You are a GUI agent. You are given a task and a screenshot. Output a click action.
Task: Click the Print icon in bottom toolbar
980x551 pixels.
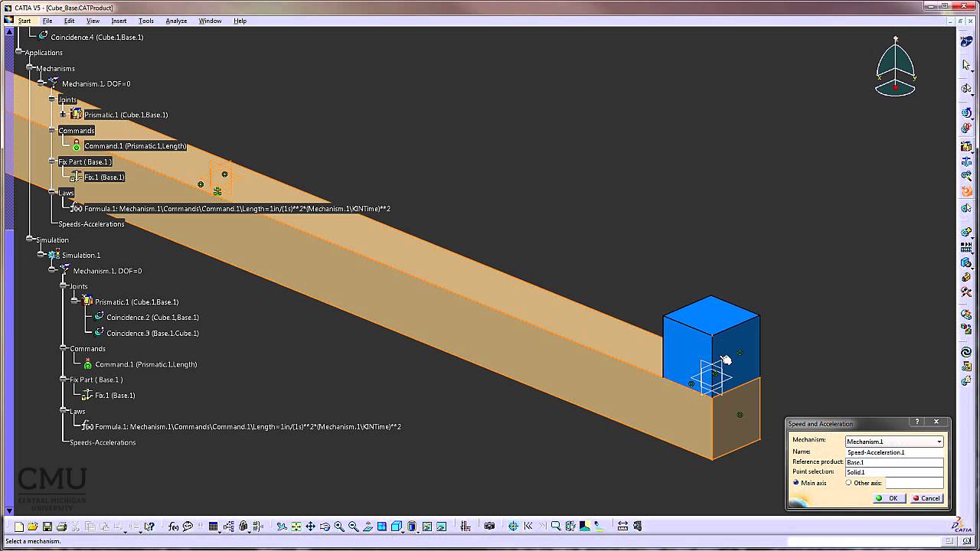click(61, 527)
